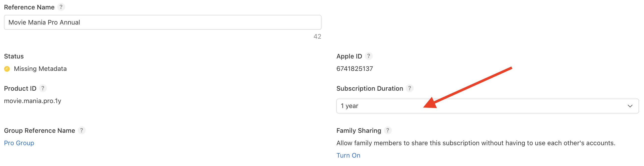Screen dimensions: 644x166
Task: Click the Family Sharing description text
Action: click(476, 143)
